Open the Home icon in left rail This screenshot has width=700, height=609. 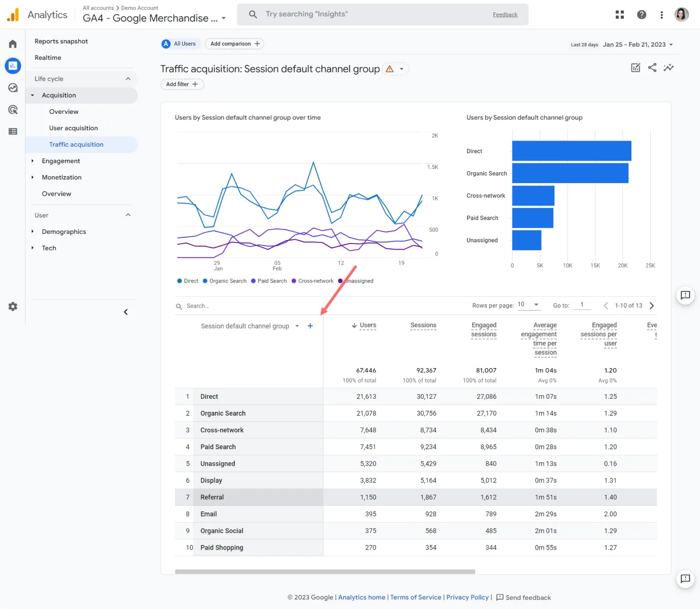coord(13,44)
